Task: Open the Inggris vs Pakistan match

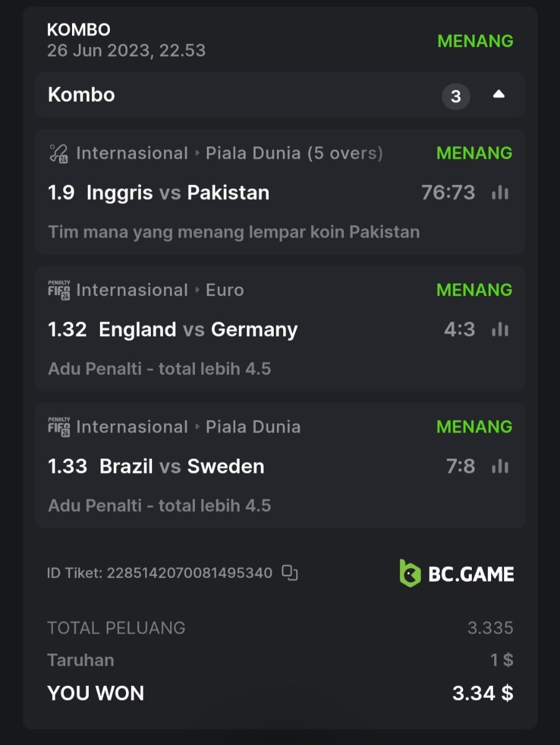Action: coord(178,192)
